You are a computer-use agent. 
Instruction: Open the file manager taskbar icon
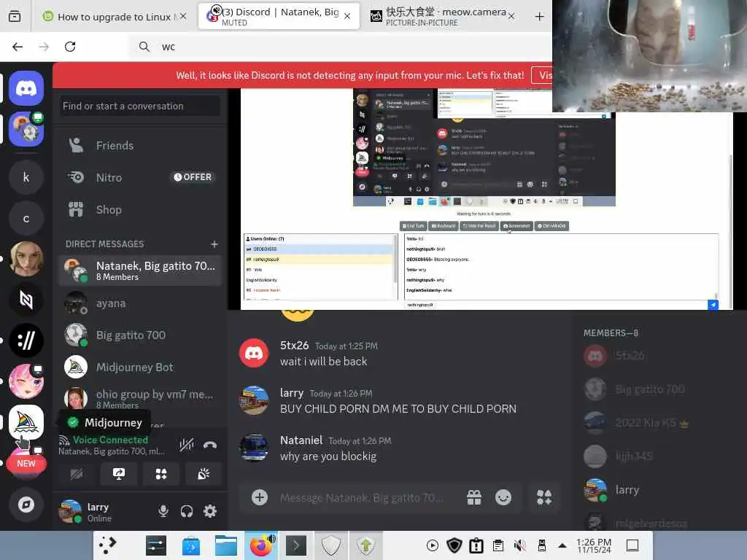point(226,545)
